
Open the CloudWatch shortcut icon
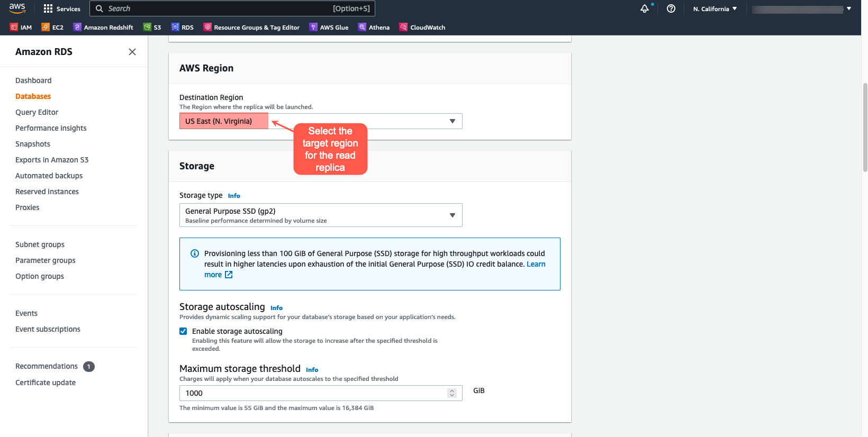(x=403, y=27)
